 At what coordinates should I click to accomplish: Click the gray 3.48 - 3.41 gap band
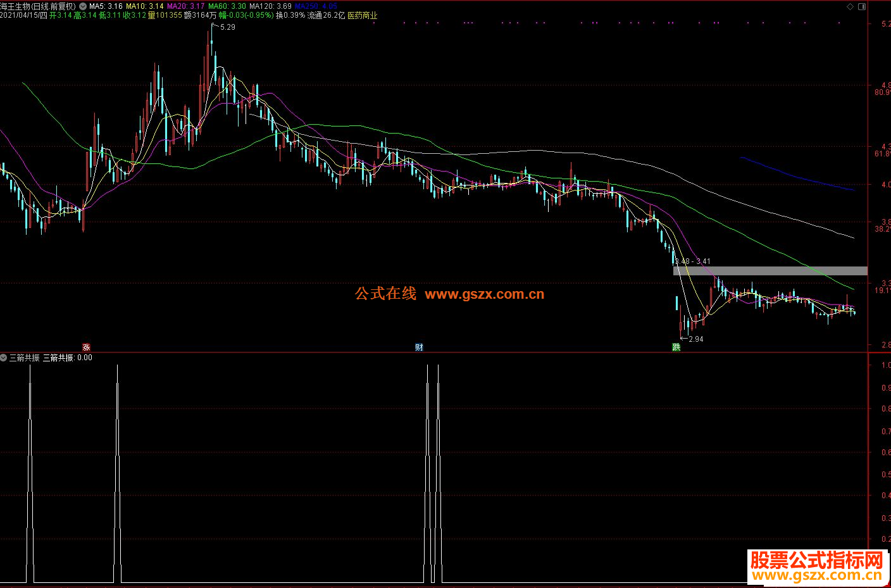pos(770,271)
